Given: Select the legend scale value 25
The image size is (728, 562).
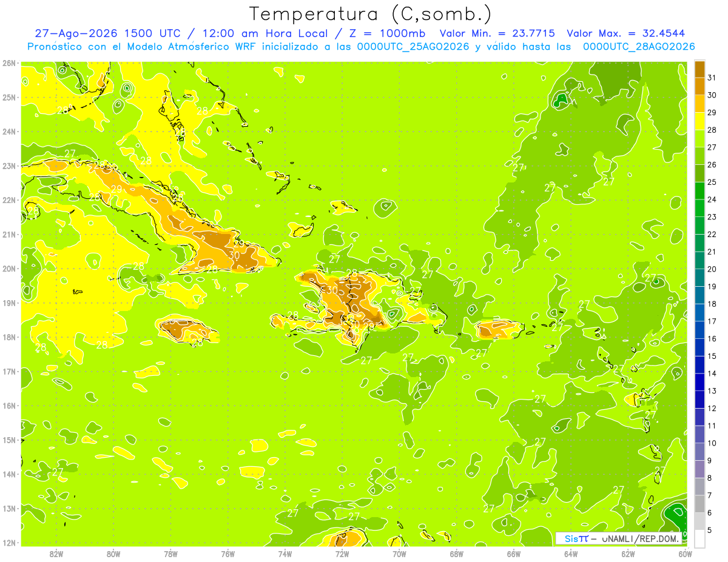Looking at the screenshot, I should (712, 182).
